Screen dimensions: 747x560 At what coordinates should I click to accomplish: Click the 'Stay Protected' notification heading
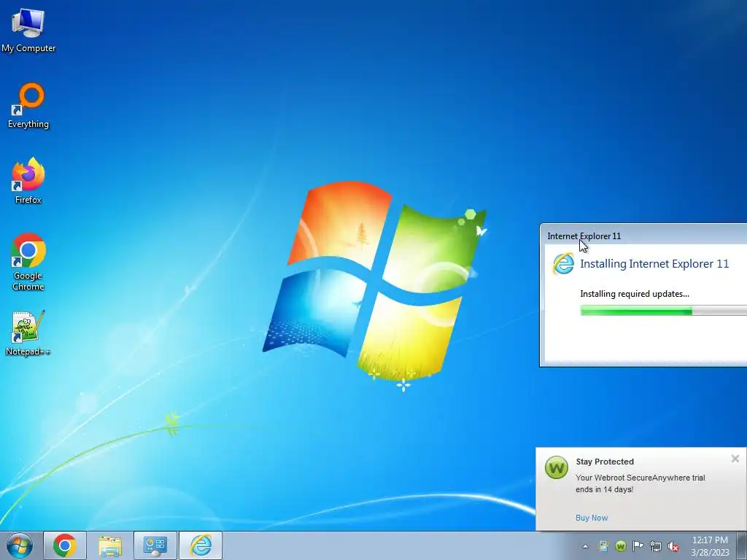click(605, 462)
